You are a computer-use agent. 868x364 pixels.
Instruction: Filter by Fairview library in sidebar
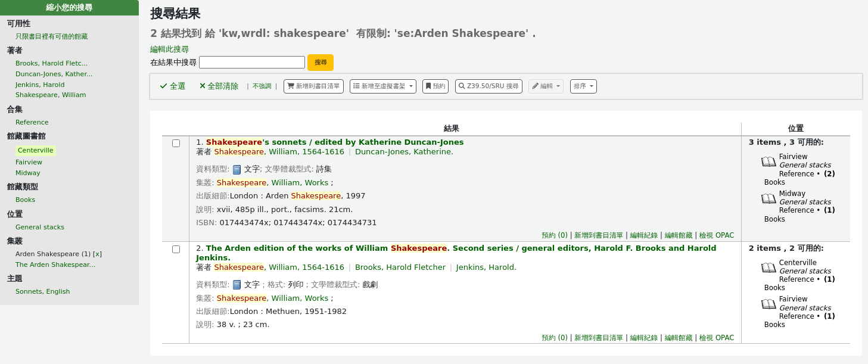point(29,162)
